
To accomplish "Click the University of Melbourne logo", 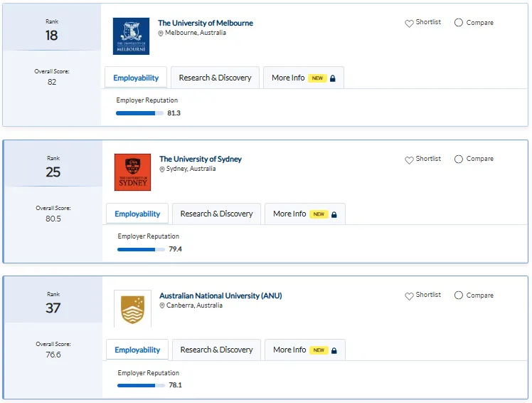I will click(131, 36).
